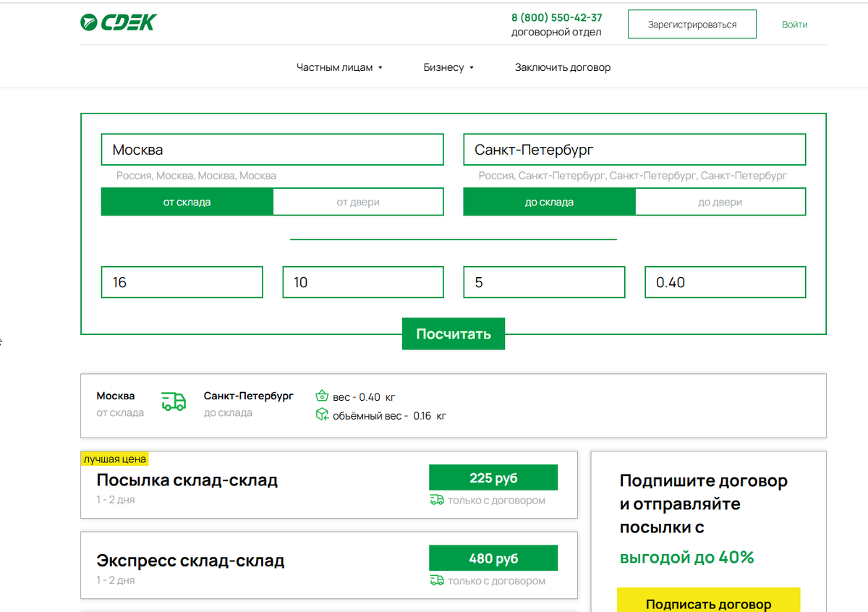The image size is (868, 612).
Task: Click truck icon under the 225 руб price
Action: [x=437, y=500]
